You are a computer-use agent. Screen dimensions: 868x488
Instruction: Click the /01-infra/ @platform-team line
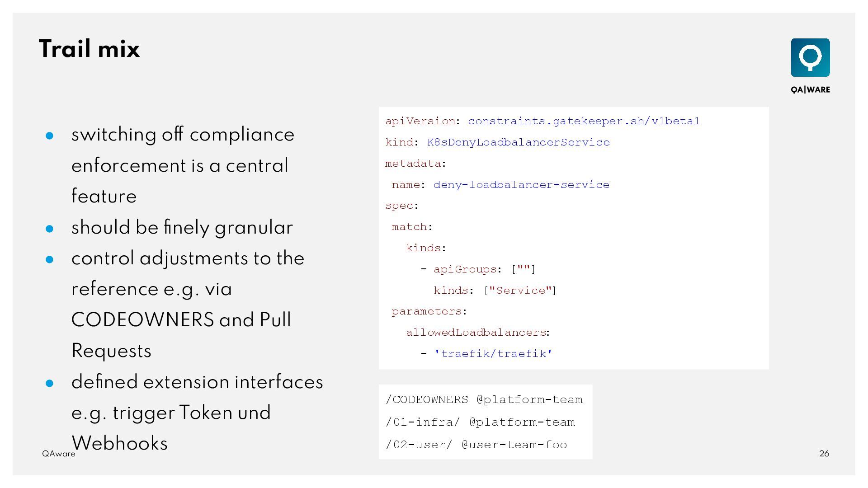pyautogui.click(x=480, y=422)
